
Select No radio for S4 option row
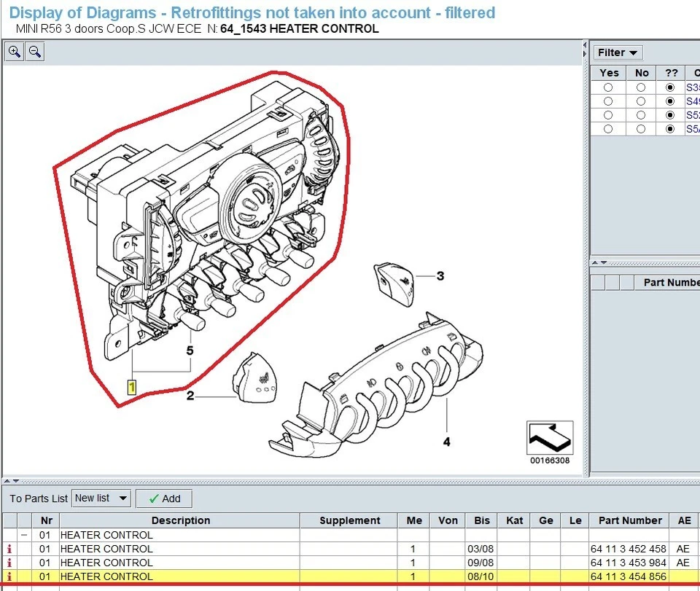[641, 101]
